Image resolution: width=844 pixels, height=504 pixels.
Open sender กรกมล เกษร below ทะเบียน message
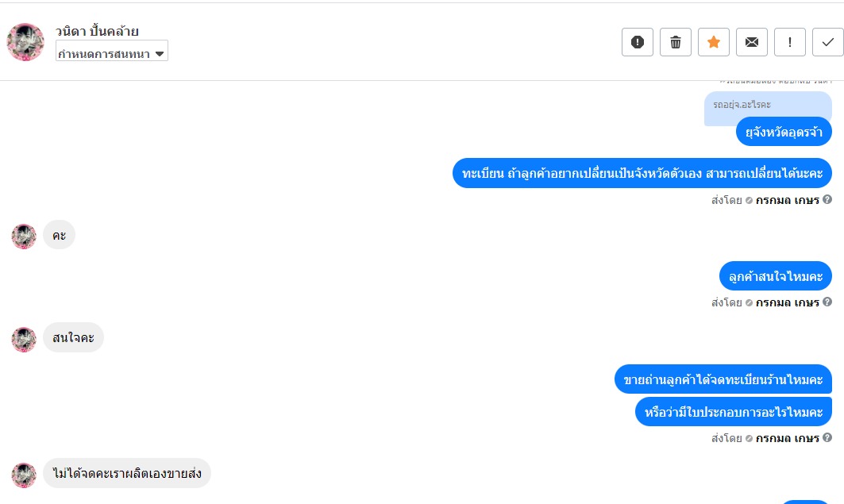coord(787,200)
